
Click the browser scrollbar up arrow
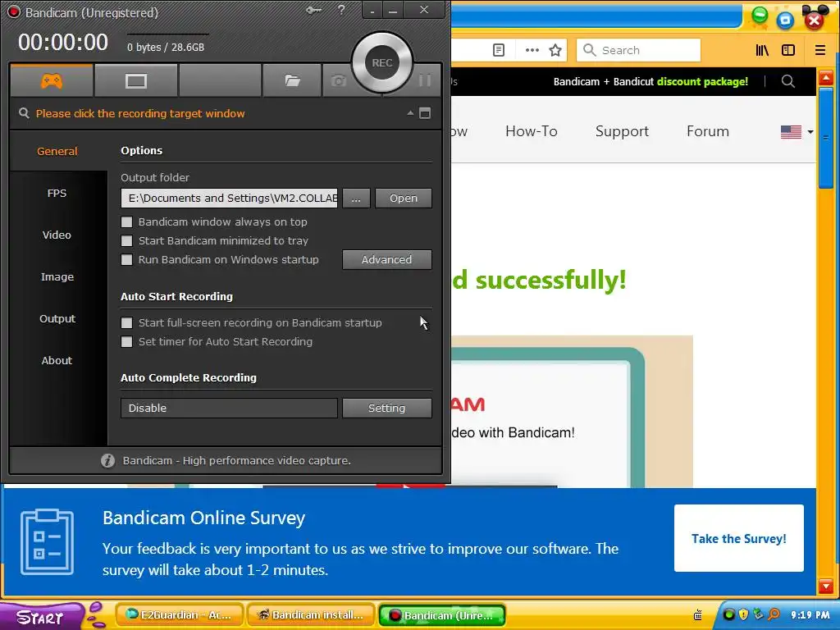[825, 78]
